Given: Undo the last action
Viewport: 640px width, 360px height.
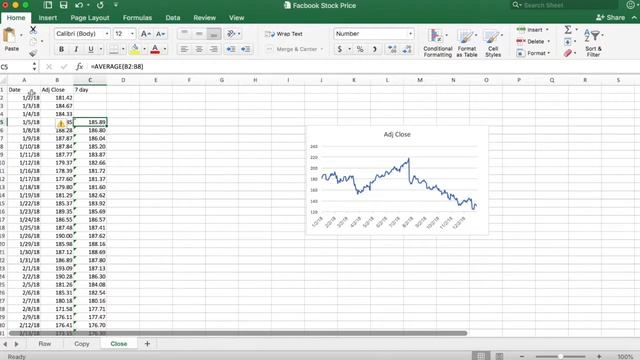Looking at the screenshot, I should 79,5.
